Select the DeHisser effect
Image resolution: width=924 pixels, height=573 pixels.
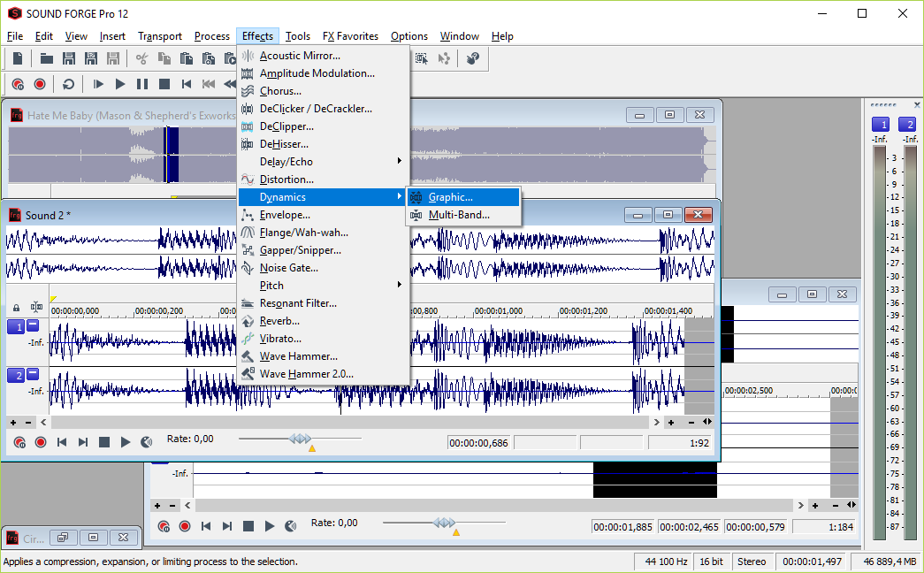pyautogui.click(x=324, y=144)
